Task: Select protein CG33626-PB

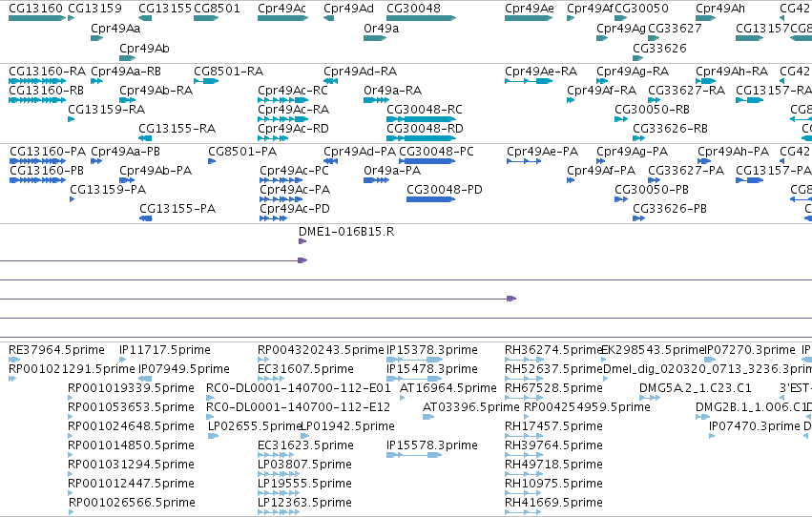Action: point(670,209)
